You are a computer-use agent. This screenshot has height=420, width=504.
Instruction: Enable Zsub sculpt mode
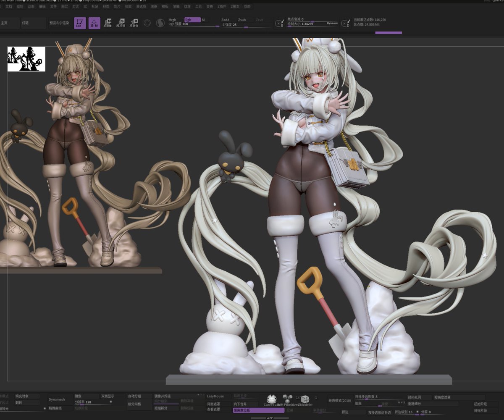(244, 20)
